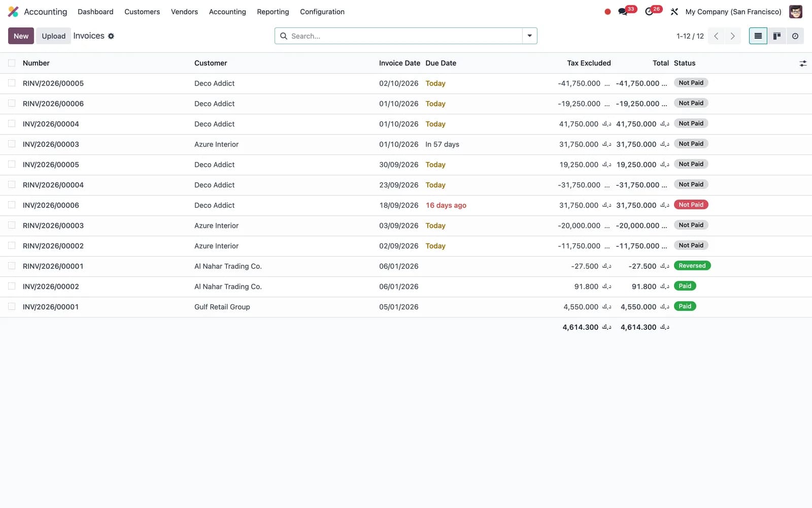Click the red Not Paid status badge
Image resolution: width=812 pixels, height=508 pixels.
[x=691, y=205]
